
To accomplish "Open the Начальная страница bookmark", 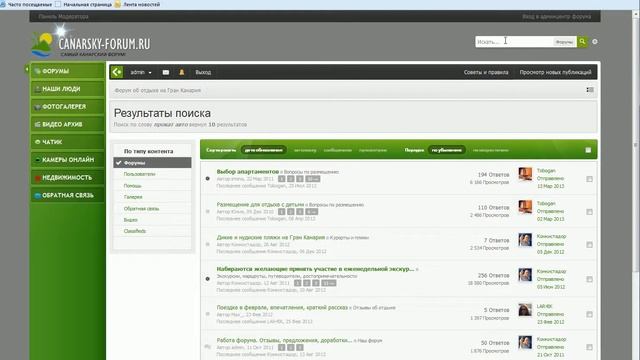I will 83,4.
